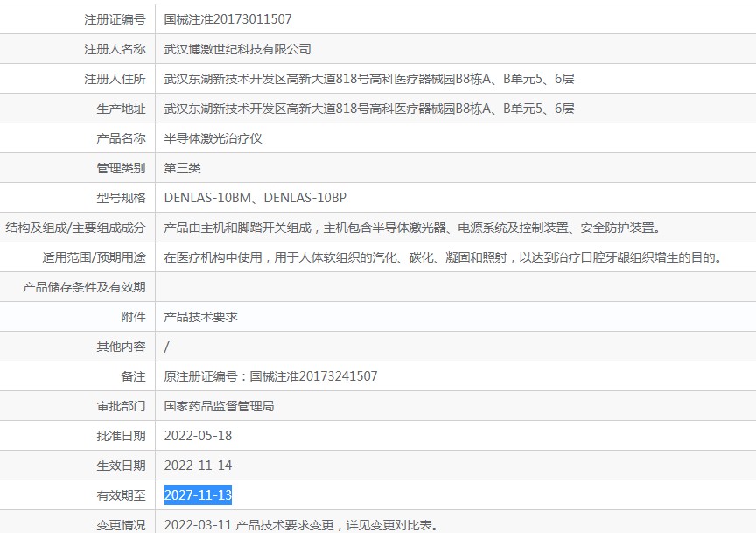Click the text starting 在医疗机构中使用
Screen dimensions: 756x533
point(443,257)
